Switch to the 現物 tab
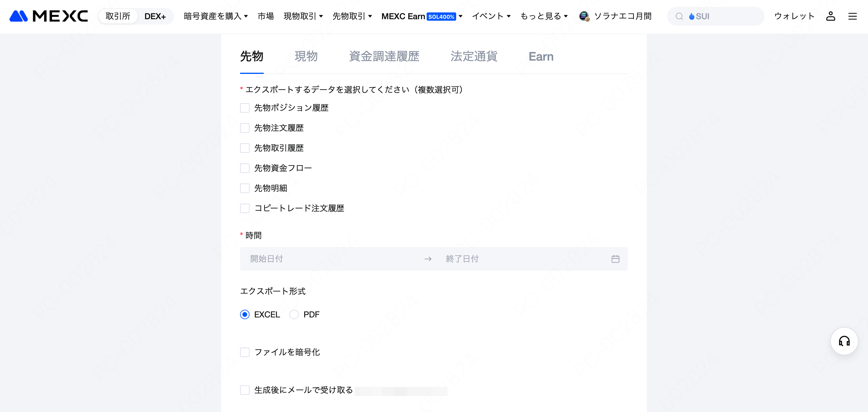The height and width of the screenshot is (412, 868). point(306,56)
